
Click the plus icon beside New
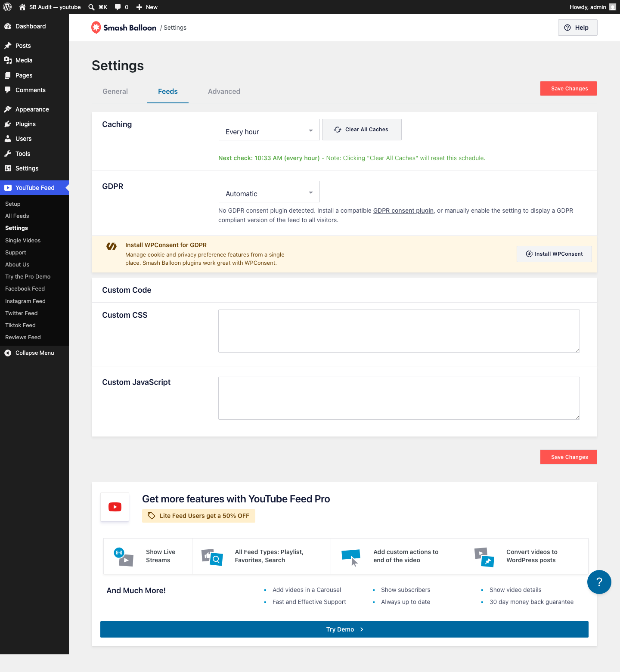tap(139, 7)
